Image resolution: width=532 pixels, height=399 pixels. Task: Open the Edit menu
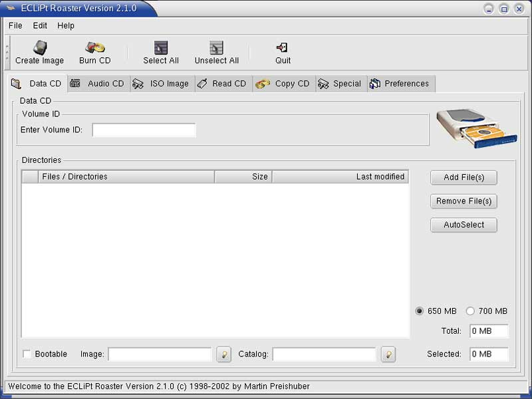click(40, 25)
